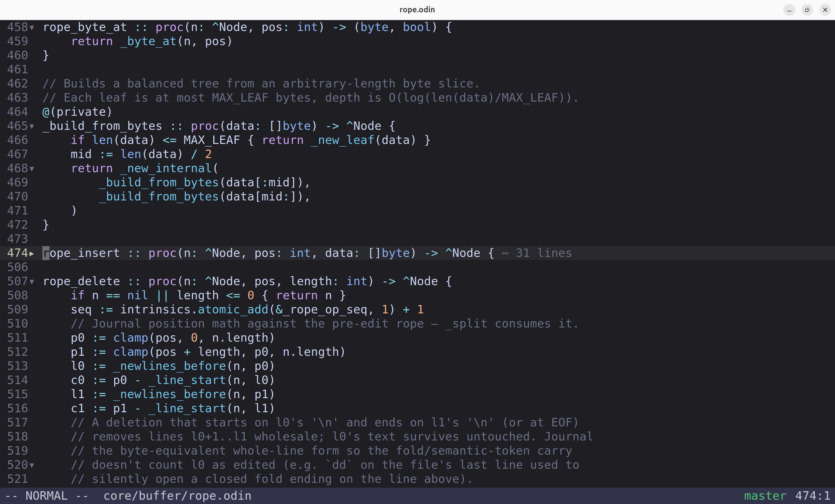This screenshot has width=835, height=504.
Task: Collapse the rope_delete fold at line 507
Action: tap(32, 282)
